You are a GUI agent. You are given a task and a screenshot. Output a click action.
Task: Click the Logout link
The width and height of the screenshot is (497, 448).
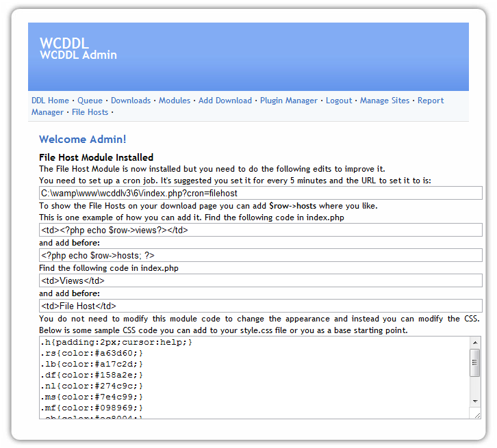pos(339,101)
